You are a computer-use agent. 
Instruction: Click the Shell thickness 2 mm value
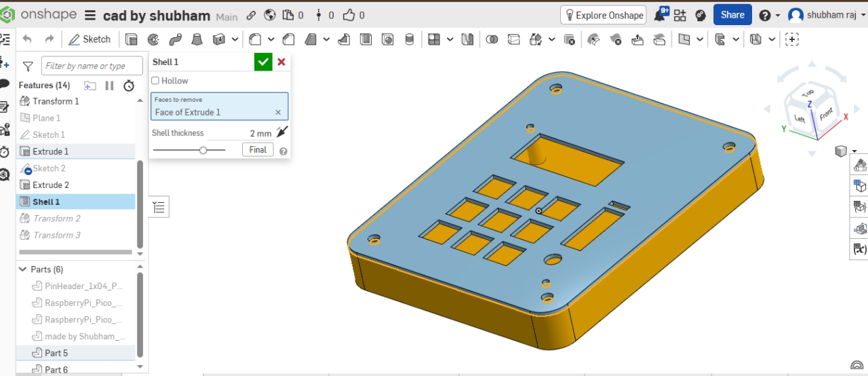coord(260,134)
